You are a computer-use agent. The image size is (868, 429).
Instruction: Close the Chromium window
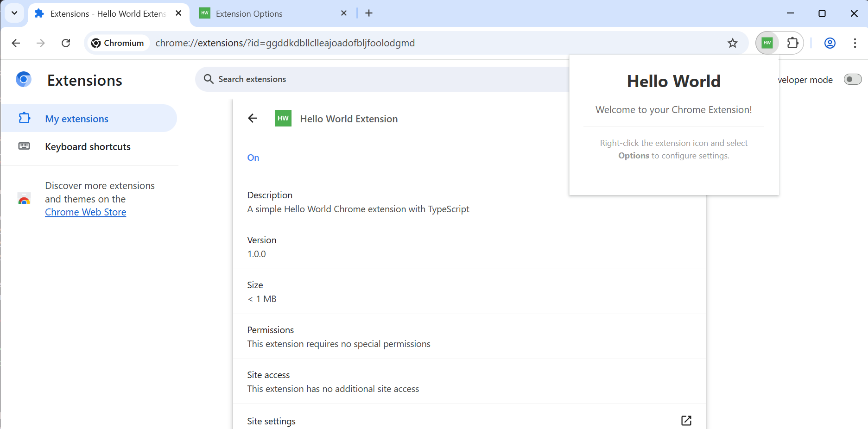pyautogui.click(x=854, y=13)
